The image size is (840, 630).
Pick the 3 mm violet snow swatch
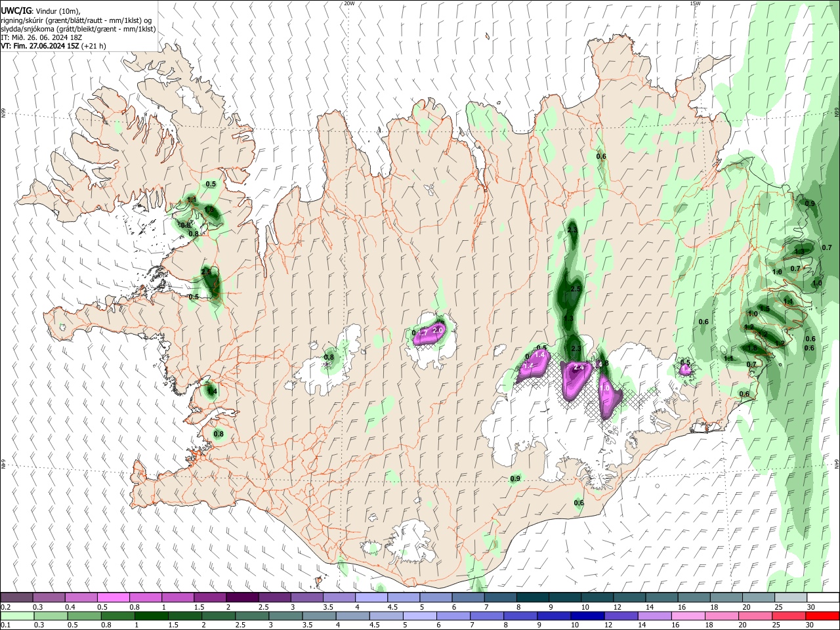click(306, 597)
